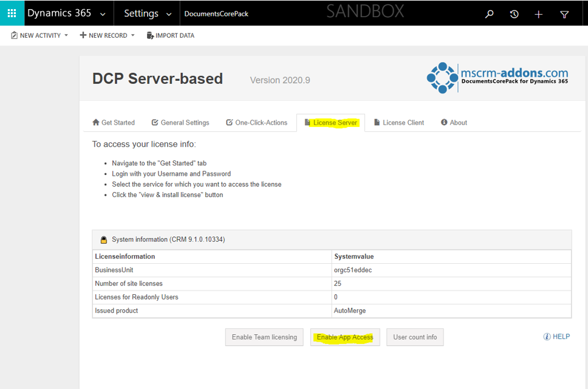Click the Systemvalue column header
588x389 pixels.
point(354,256)
